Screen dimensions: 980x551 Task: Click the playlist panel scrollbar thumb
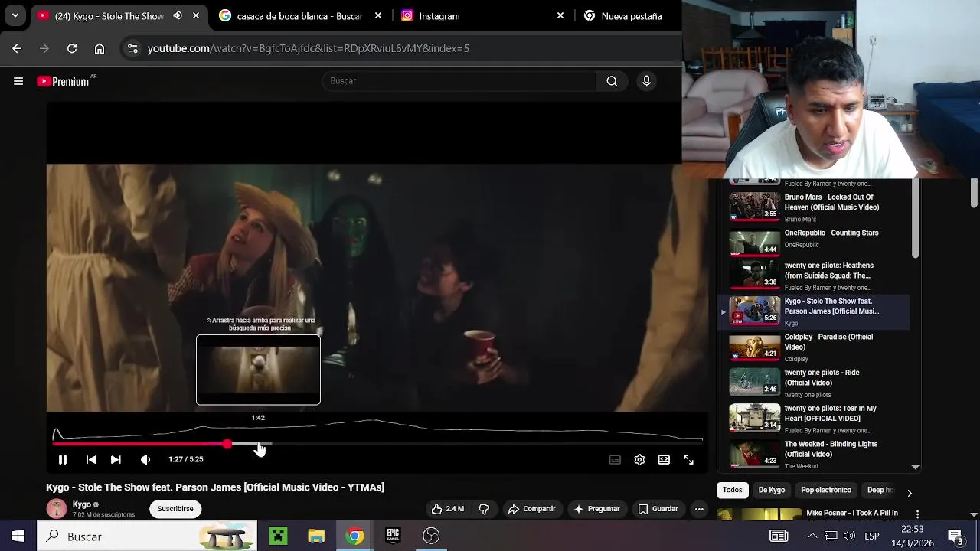[915, 220]
